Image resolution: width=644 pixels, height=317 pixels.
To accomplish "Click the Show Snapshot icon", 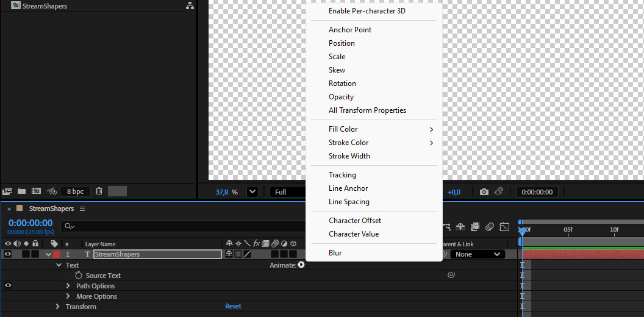I will coord(499,191).
